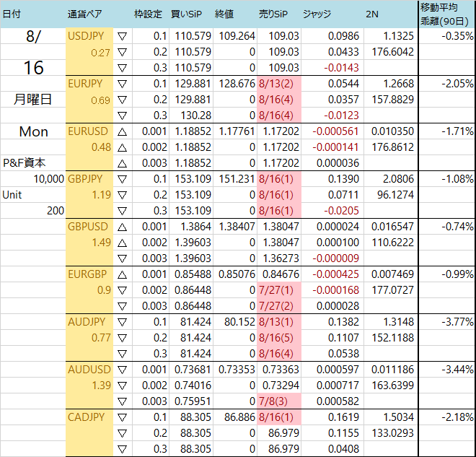Click the down triangle in the 0.0408 row
476x457 pixels.
point(122,449)
